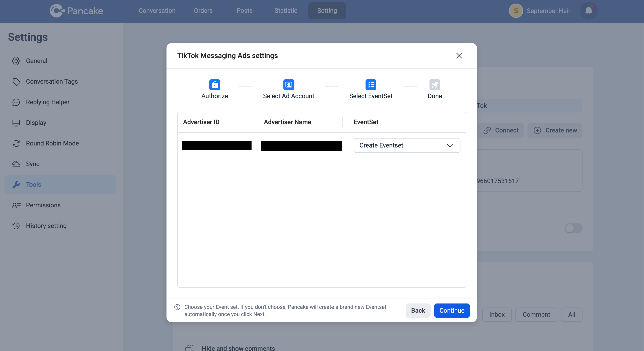This screenshot has height=351, width=644.
Task: Click the Back button
Action: [418, 311]
